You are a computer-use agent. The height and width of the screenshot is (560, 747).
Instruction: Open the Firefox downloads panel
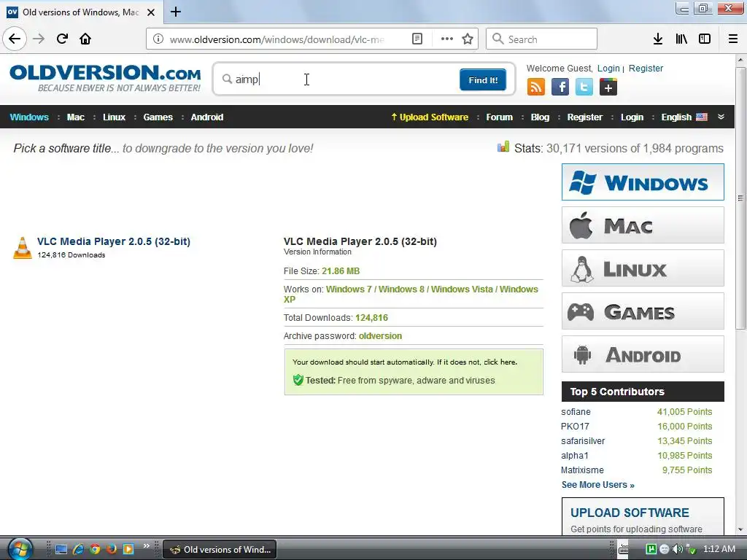tap(658, 39)
